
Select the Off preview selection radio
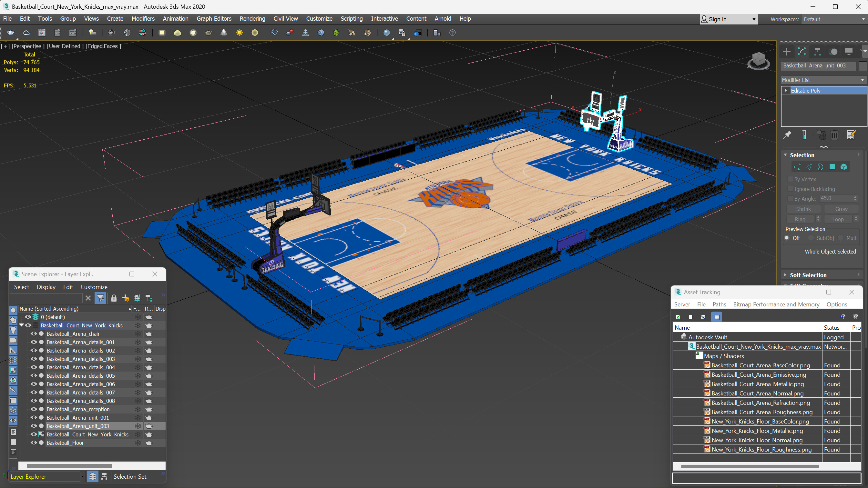(x=787, y=238)
